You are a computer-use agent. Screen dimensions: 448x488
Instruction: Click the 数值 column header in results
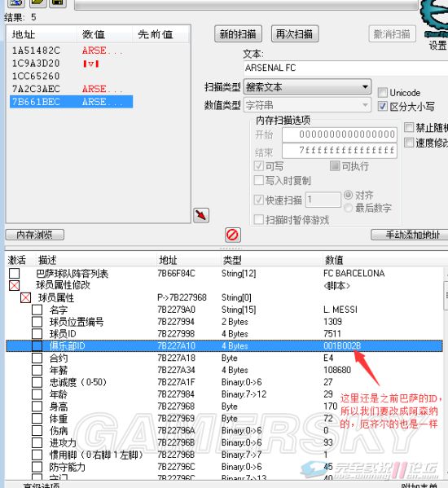[x=94, y=34]
